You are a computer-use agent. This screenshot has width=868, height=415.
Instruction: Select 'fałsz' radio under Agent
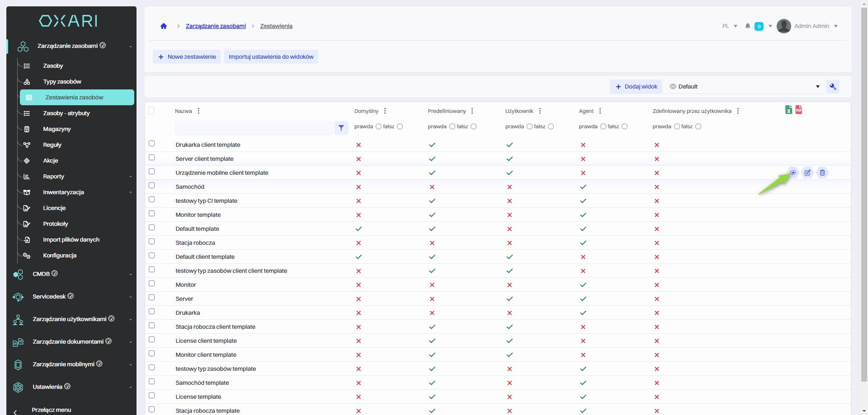coord(624,126)
